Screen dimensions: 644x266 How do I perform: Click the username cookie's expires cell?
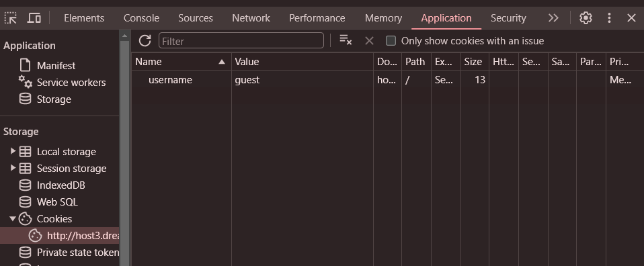click(446, 80)
